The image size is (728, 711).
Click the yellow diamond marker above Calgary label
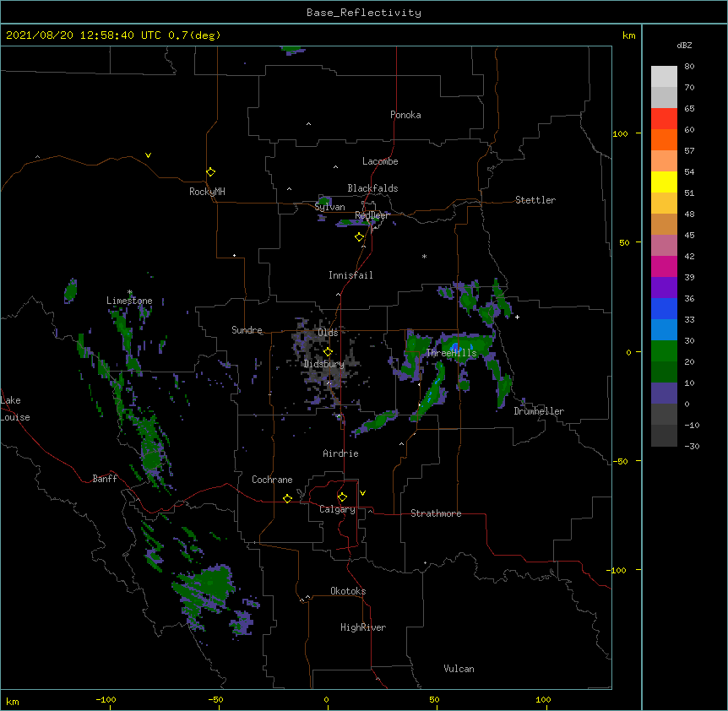(342, 497)
